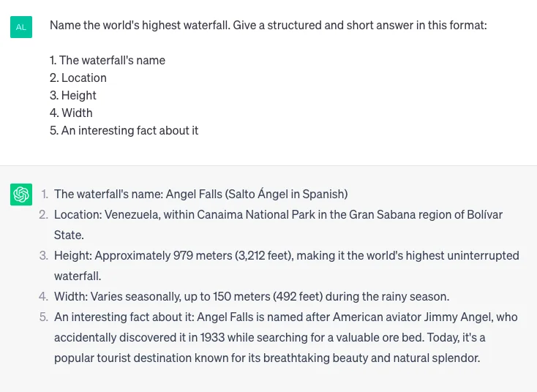The width and height of the screenshot is (537, 392).
Task: Click the Location line mentioning Canaima National Park
Action: click(x=278, y=215)
